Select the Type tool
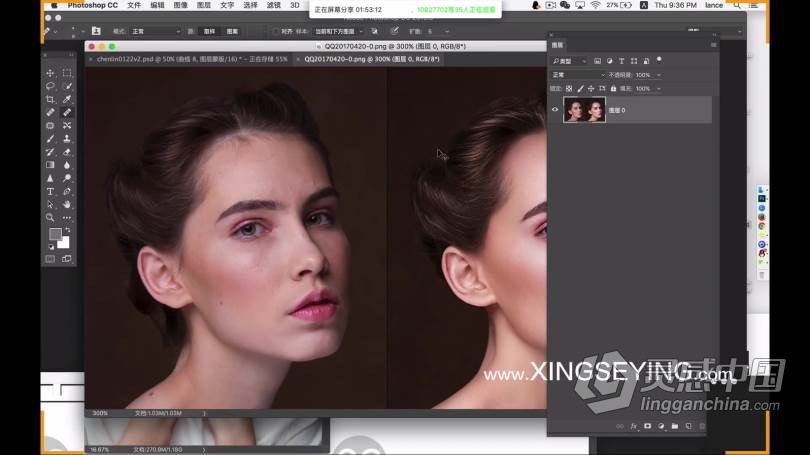Viewport: 810px width, 455px height. point(50,192)
